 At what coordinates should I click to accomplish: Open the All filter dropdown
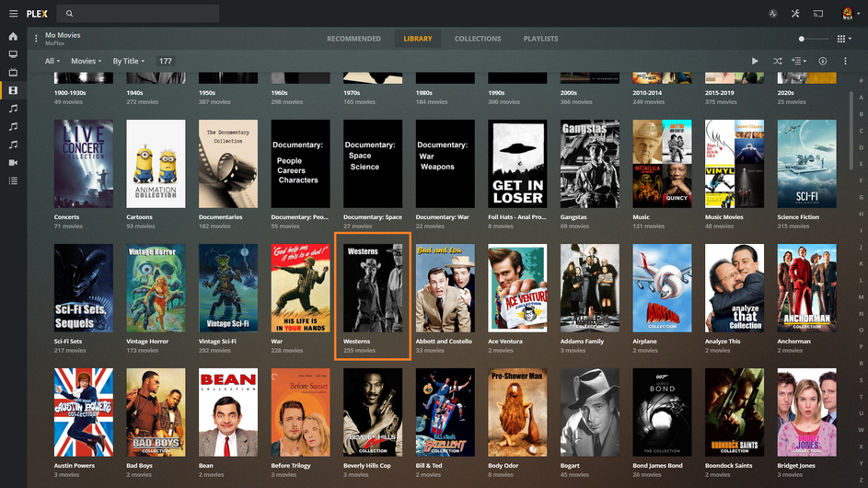point(52,61)
